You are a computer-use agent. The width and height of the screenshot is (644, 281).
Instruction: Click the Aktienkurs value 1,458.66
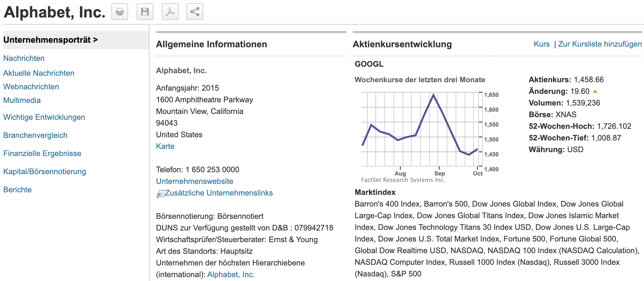click(589, 80)
